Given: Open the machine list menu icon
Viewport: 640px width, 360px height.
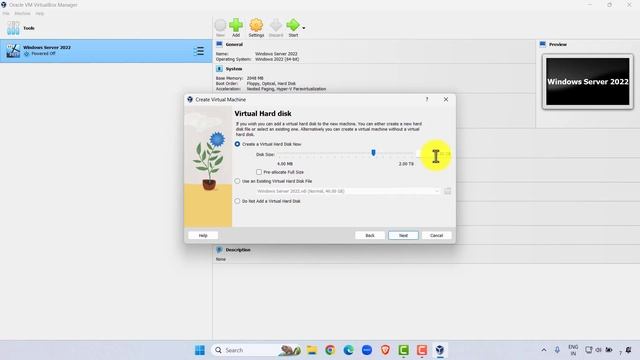Looking at the screenshot, I should click(199, 51).
